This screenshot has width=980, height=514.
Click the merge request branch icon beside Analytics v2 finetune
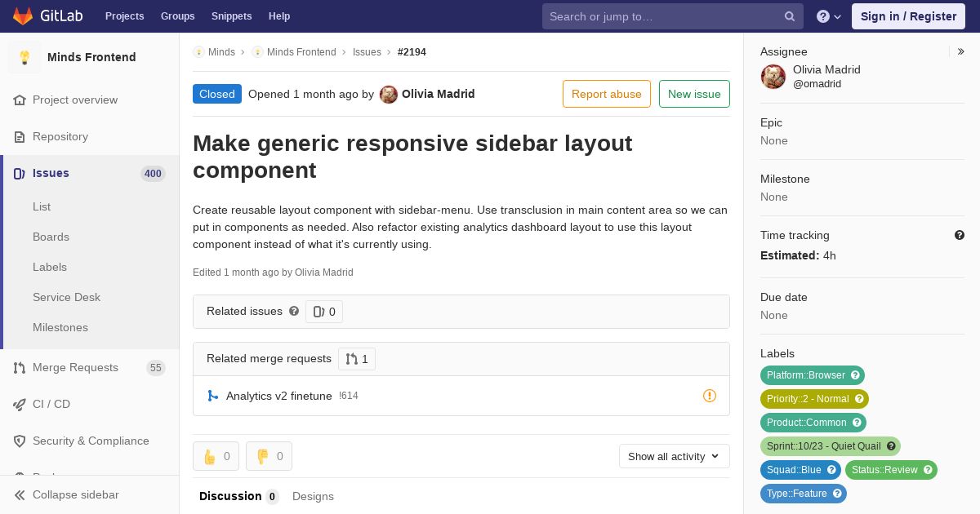(x=213, y=396)
